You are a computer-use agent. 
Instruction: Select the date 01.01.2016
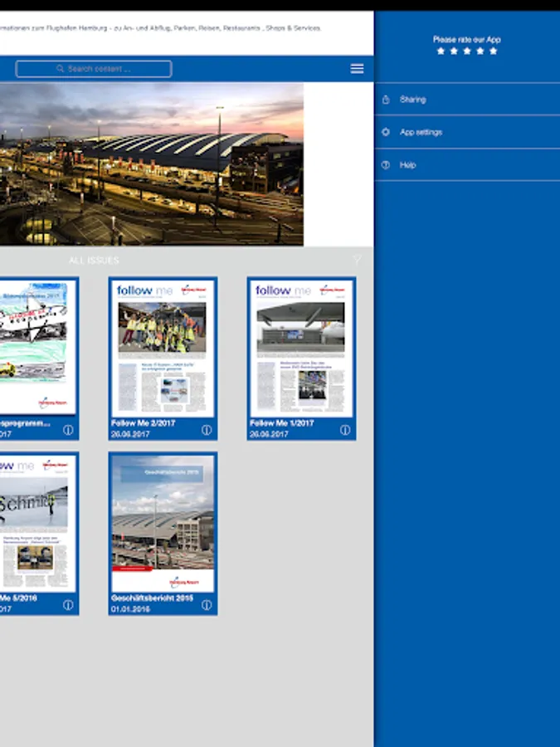click(130, 609)
